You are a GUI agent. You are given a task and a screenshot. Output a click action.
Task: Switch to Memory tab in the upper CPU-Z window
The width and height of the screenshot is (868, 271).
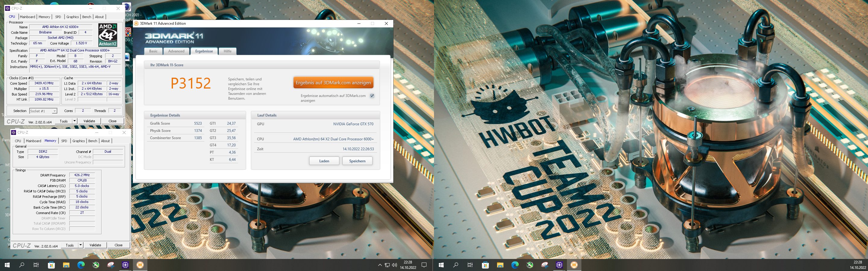44,17
